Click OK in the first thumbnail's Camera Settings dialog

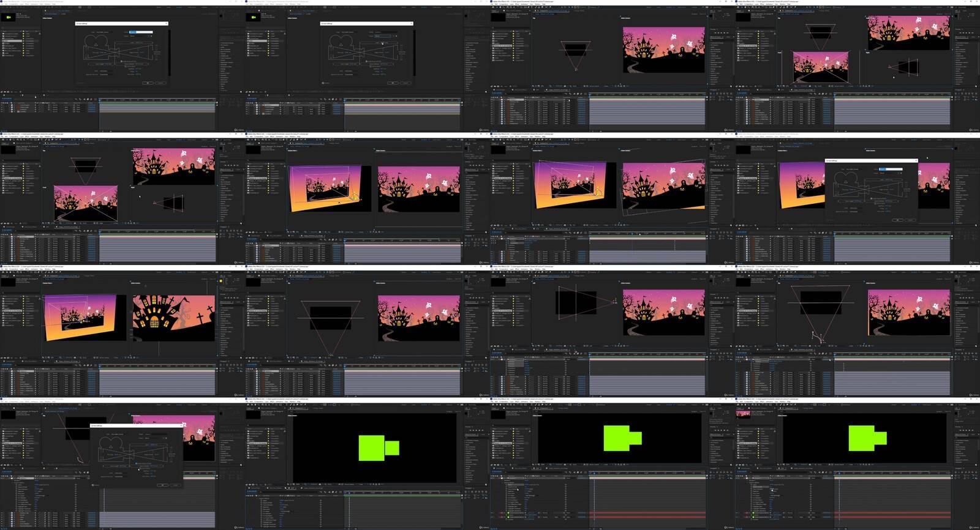tap(148, 83)
